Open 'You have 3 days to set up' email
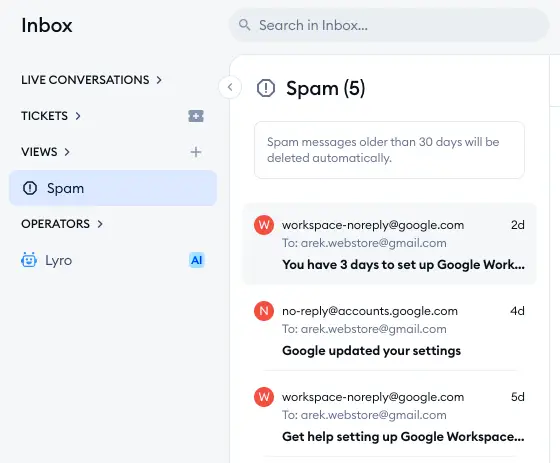Screen dimensions: 560x463 click(x=390, y=244)
